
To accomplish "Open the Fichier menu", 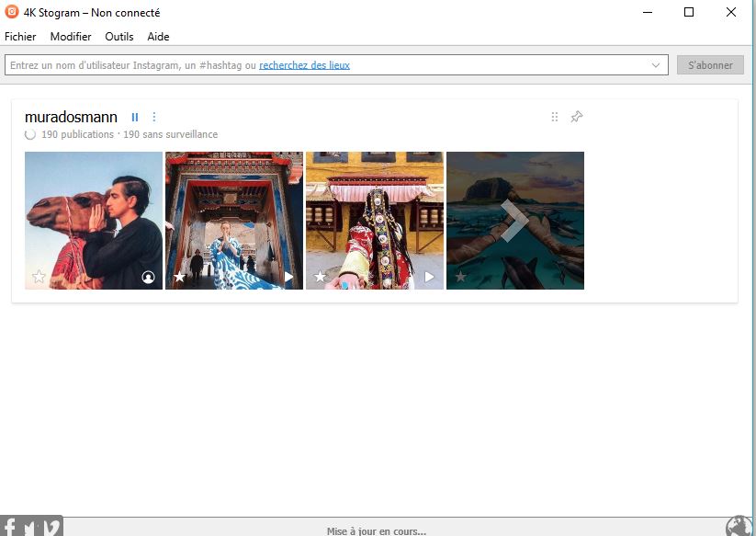I will (20, 37).
